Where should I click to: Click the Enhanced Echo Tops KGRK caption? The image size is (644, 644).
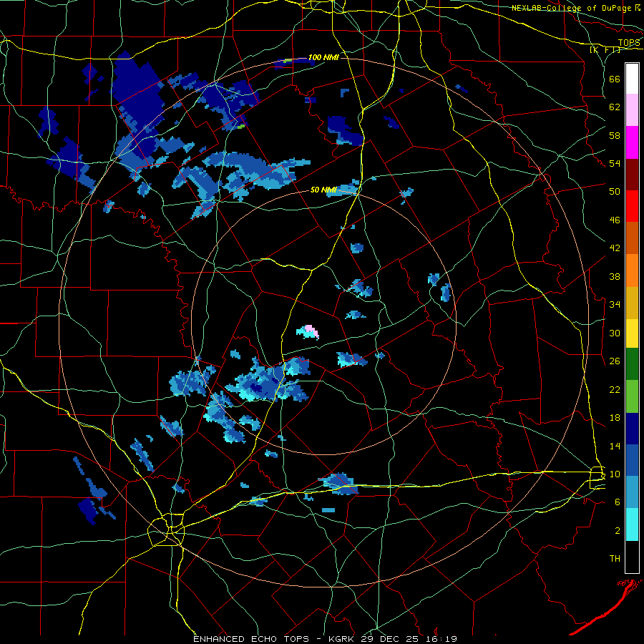325,639
